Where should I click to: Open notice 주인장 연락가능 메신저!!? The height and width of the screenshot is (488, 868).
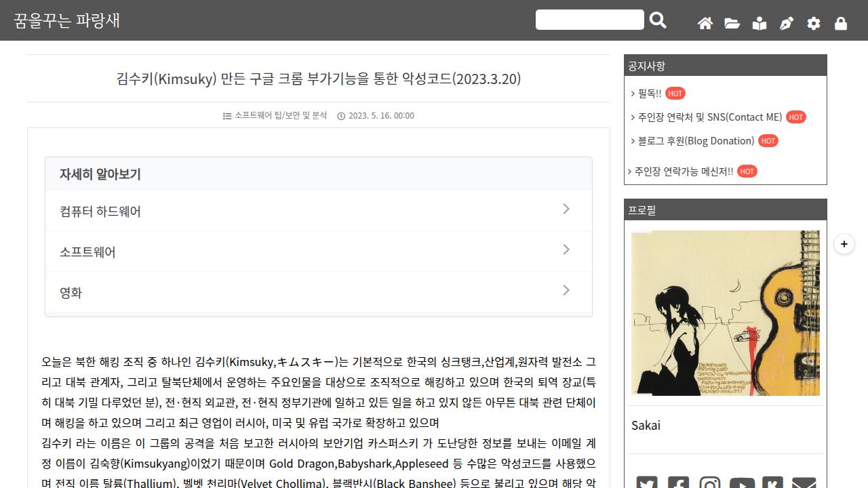tap(684, 171)
